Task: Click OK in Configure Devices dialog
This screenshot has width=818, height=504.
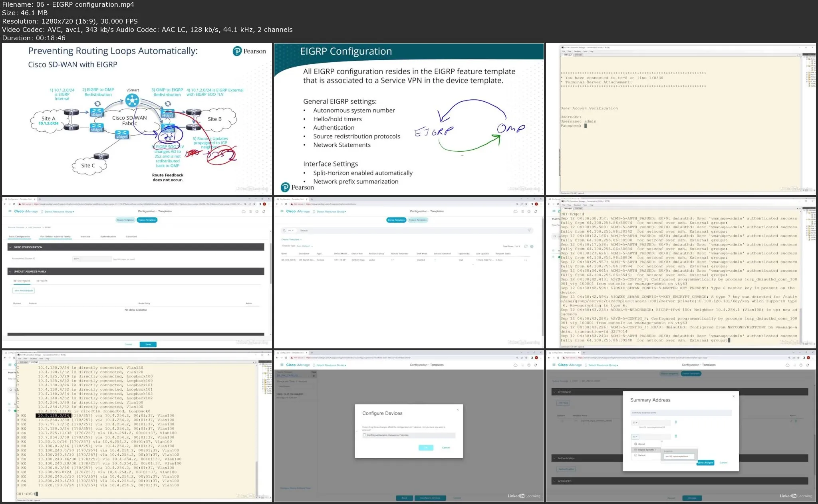Action: [x=426, y=448]
